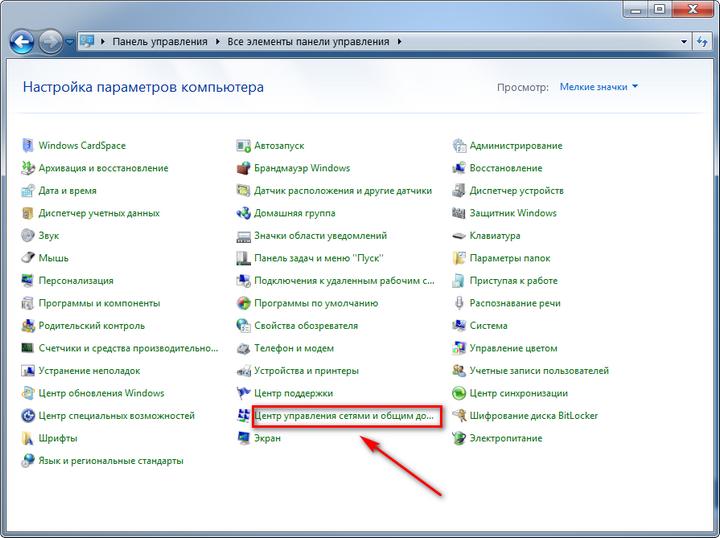Click the Защитник Windows icon
This screenshot has width=720, height=538.
point(459,213)
